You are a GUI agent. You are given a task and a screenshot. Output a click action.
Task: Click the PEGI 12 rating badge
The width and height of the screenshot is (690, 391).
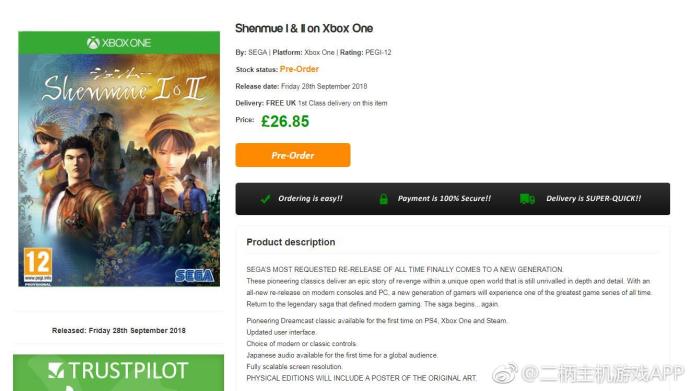click(38, 265)
